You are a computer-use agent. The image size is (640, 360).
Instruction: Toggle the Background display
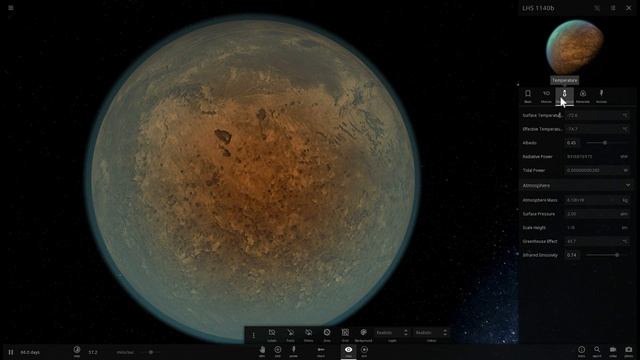(x=363, y=335)
